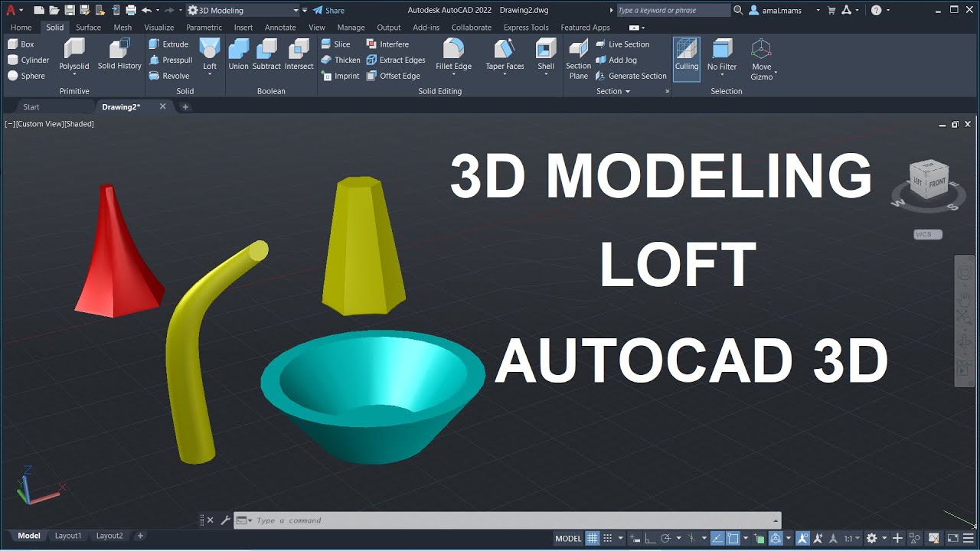The image size is (980, 551).
Task: Open the annotation scale 1:1 dropdown
Action: (852, 538)
